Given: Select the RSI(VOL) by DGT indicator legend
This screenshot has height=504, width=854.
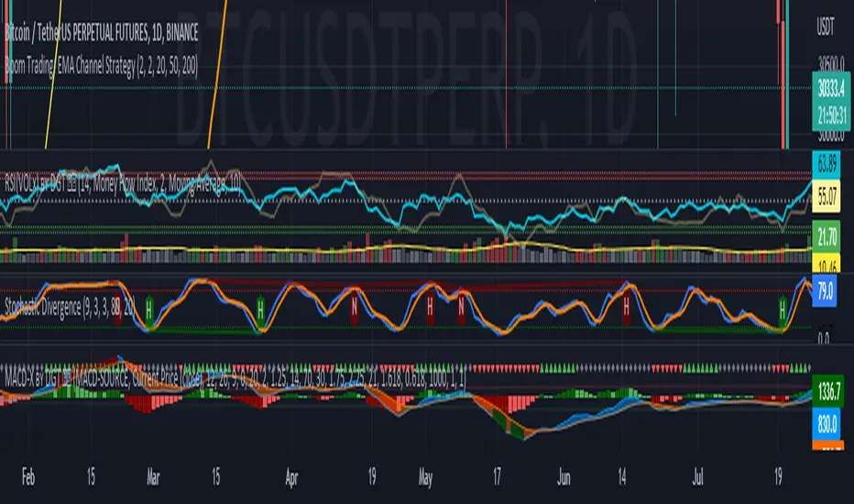Looking at the screenshot, I should point(123,184).
